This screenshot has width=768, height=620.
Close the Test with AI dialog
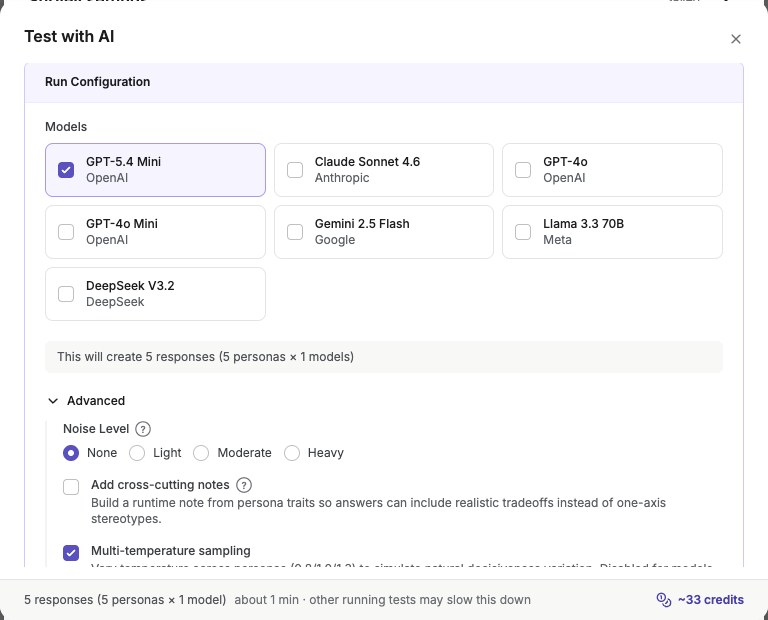tap(736, 39)
